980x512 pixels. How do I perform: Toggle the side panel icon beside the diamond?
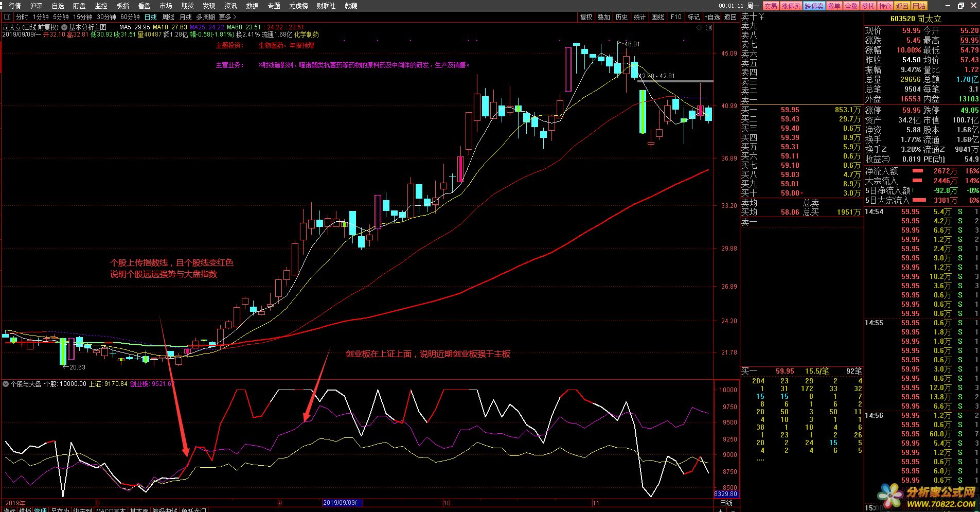(708, 28)
